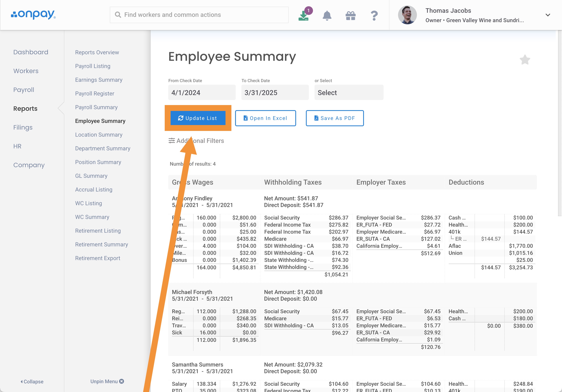The width and height of the screenshot is (562, 392).
Task: Click the search magnifier icon
Action: 118,15
